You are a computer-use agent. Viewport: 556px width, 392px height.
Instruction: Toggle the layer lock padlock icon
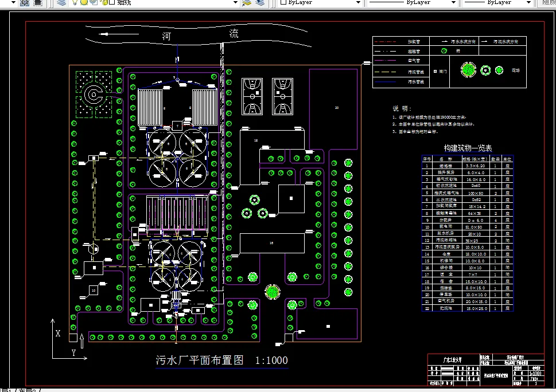(104, 2)
